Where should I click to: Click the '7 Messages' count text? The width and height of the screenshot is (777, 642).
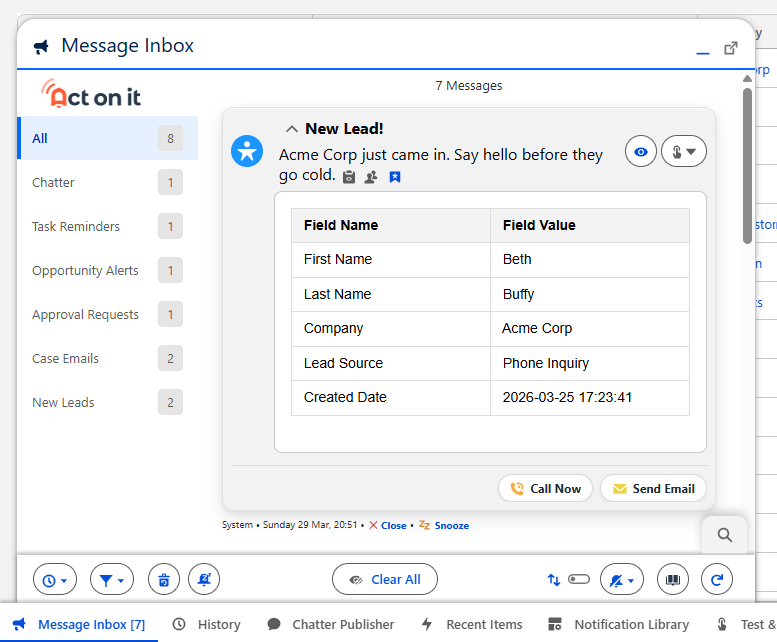click(x=469, y=86)
